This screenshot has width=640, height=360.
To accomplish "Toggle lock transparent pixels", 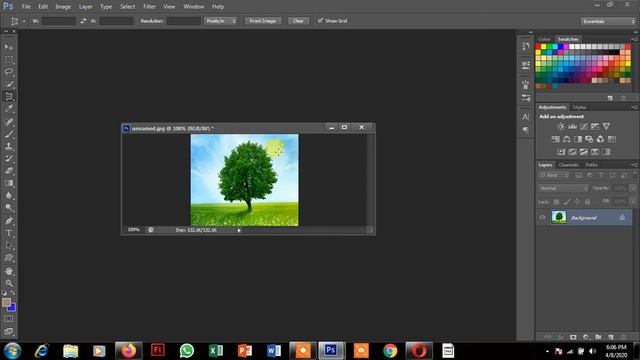I will click(556, 202).
